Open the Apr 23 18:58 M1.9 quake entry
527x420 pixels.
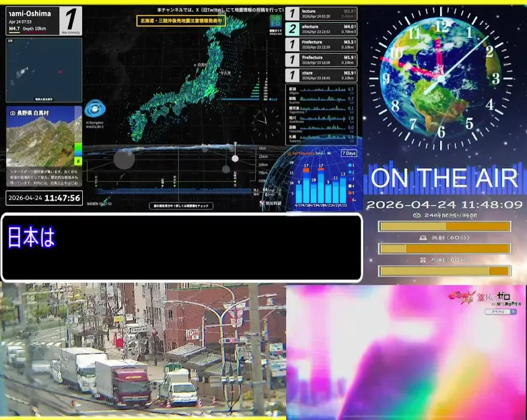click(x=321, y=60)
